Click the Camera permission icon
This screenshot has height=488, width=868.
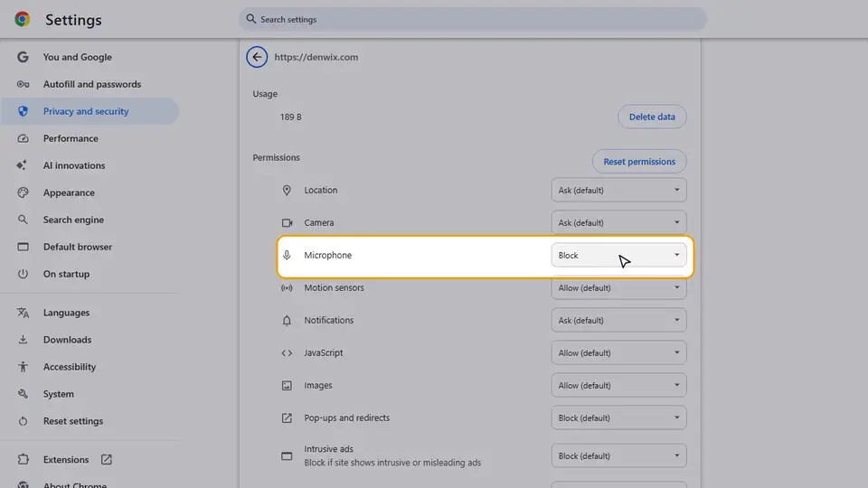[287, 222]
